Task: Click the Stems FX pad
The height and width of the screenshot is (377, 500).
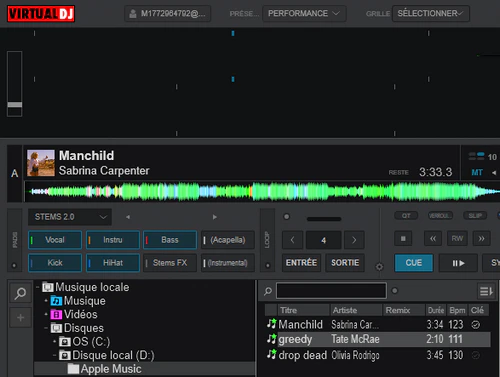Action: coord(170,263)
